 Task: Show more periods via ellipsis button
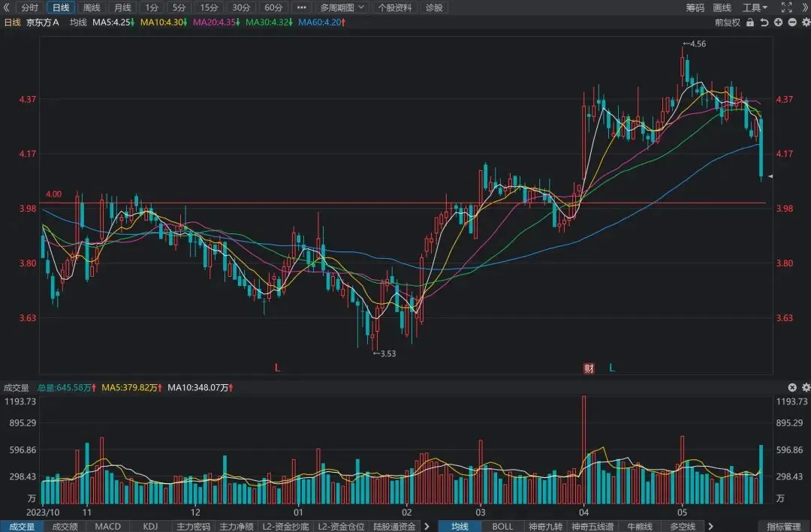click(x=302, y=8)
